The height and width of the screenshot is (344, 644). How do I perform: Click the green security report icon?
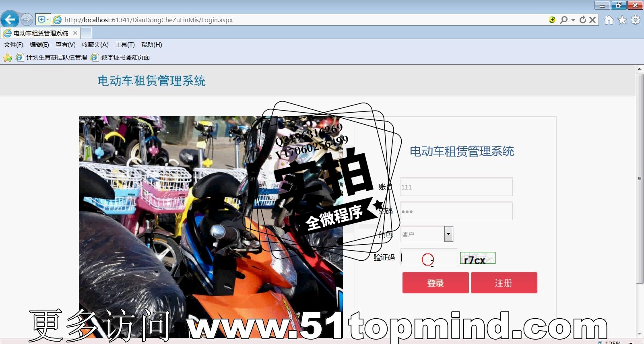click(x=552, y=20)
